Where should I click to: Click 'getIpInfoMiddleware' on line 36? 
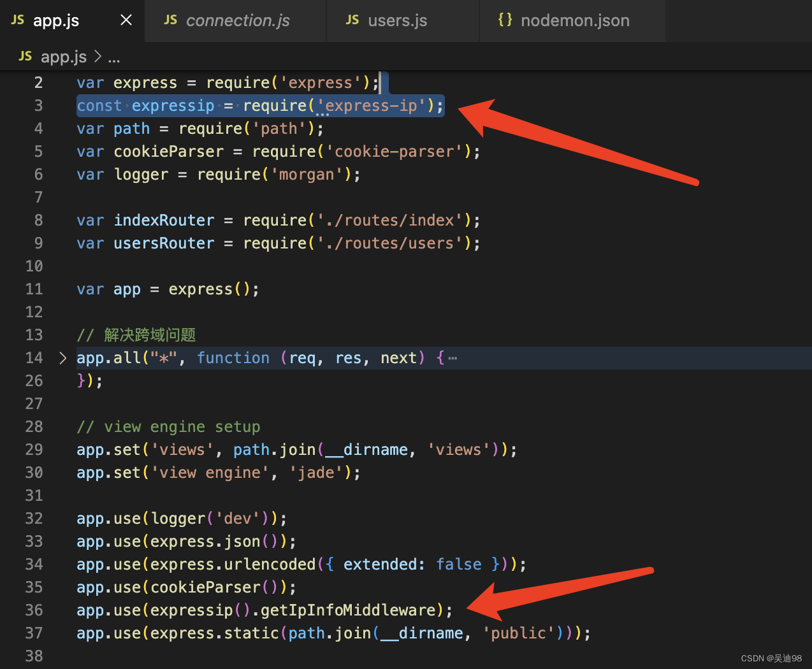coord(348,610)
